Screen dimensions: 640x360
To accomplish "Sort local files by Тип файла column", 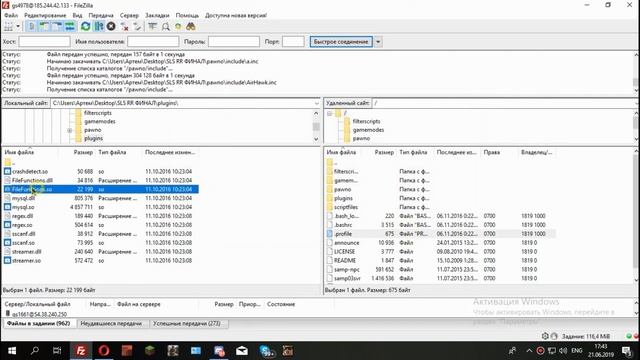I will pyautogui.click(x=112, y=152).
